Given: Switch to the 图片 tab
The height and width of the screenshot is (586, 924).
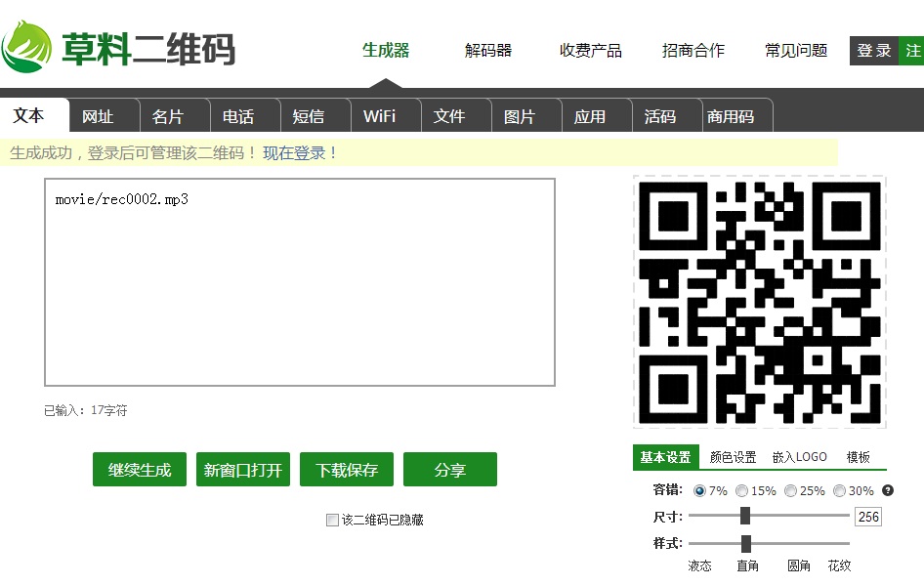Looking at the screenshot, I should click(526, 115).
